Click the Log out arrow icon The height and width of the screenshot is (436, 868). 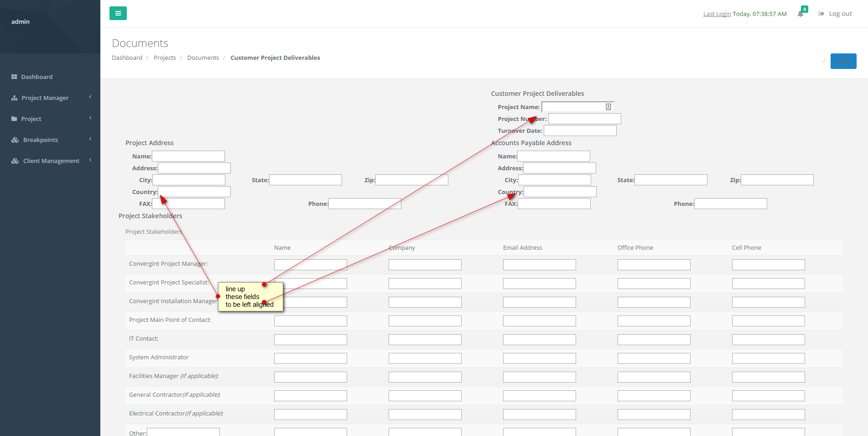[821, 14]
